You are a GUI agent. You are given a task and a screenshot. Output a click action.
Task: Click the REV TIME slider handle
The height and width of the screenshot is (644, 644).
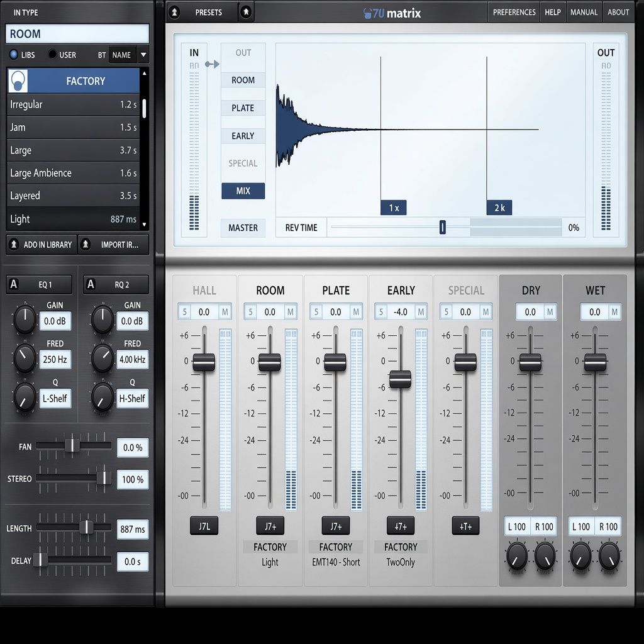442,226
